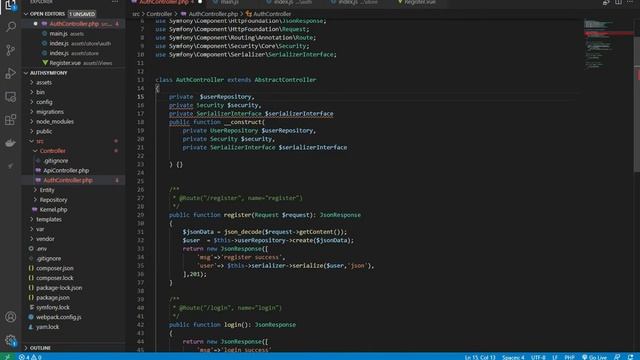Click Ln 15, Col 13 cursor position
Screen dimensions: 640x360
[x=480, y=357]
